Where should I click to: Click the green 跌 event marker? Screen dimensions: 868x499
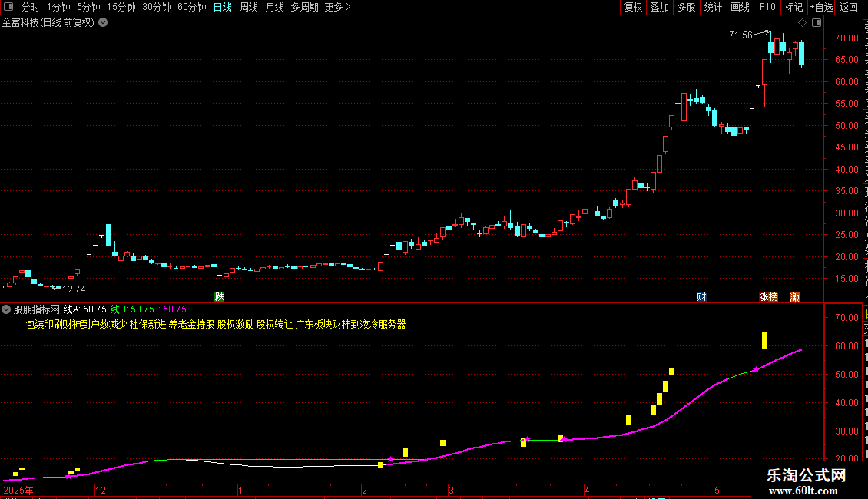pos(220,297)
